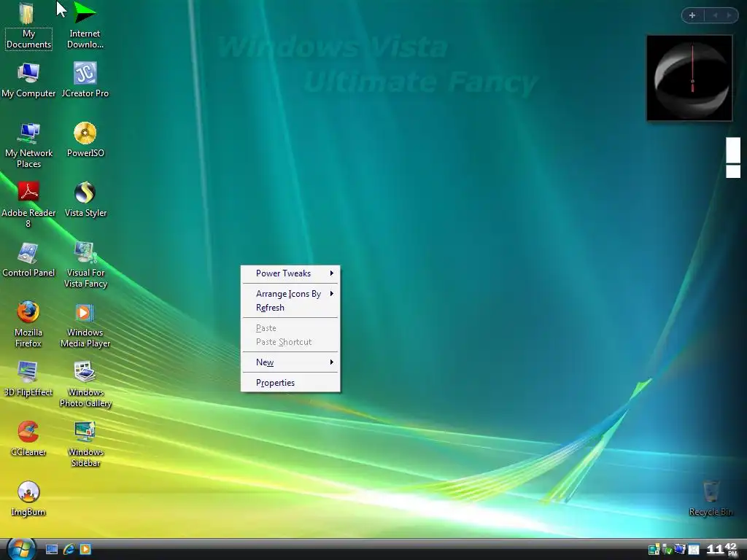The image size is (747, 560).
Task: Choose Refresh from the context menu
Action: pos(290,308)
